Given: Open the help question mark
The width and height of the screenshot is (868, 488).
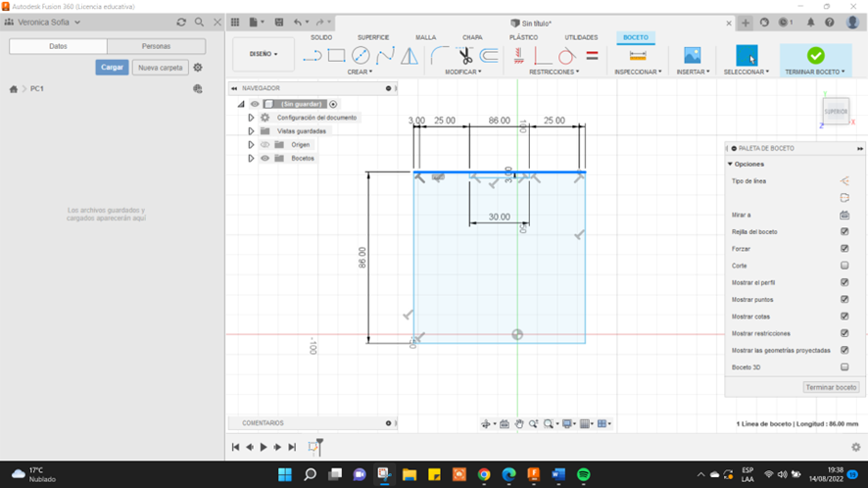Looking at the screenshot, I should 829,23.
